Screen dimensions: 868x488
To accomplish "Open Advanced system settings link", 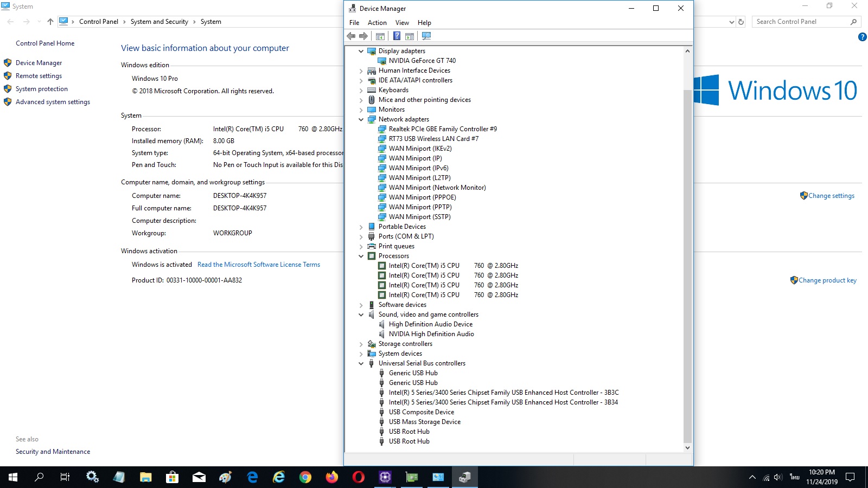I will (x=53, y=102).
